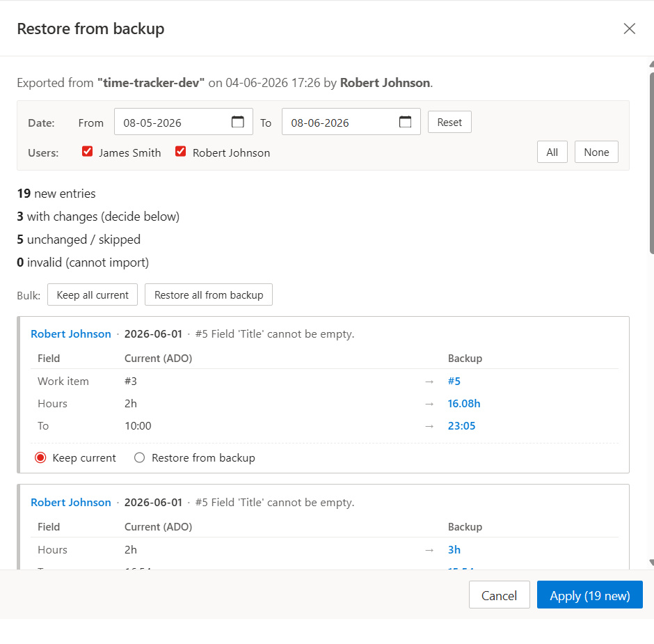Select Keep current radio in first entry

click(x=40, y=458)
